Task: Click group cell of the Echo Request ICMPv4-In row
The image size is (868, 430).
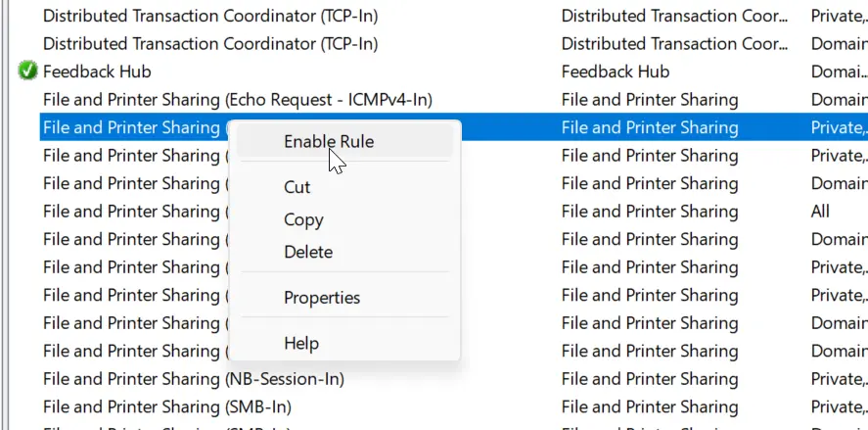Action: pos(650,100)
